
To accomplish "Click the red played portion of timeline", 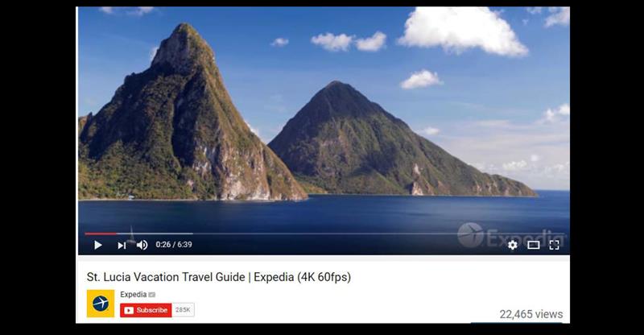I will pyautogui.click(x=101, y=234).
